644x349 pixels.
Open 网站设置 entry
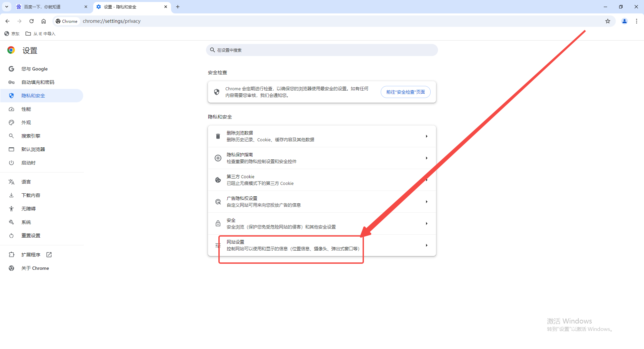322,245
